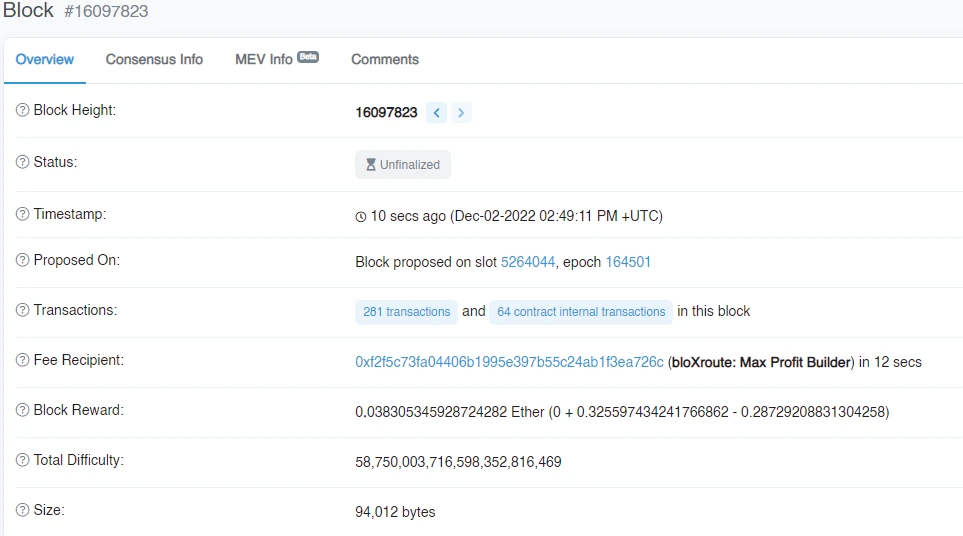
Task: Click Timestamp help question icon
Action: pos(22,214)
